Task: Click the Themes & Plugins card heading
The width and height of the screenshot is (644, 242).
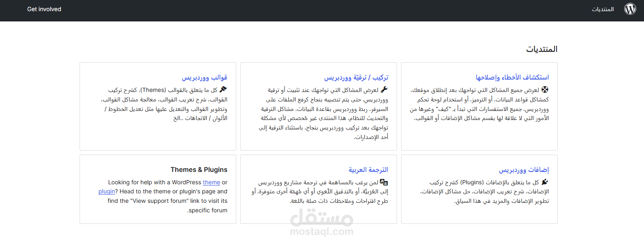Action: [199, 170]
